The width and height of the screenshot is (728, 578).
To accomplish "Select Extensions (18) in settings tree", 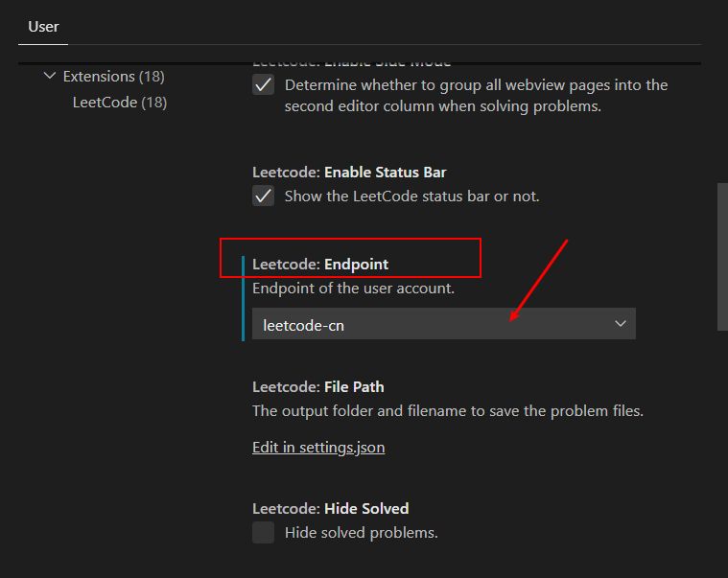I will [113, 77].
